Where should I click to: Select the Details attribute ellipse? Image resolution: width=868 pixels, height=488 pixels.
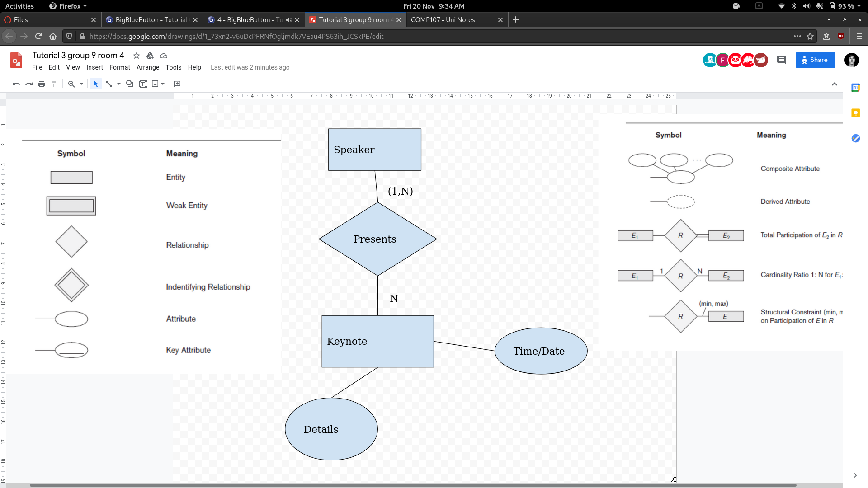coord(331,429)
